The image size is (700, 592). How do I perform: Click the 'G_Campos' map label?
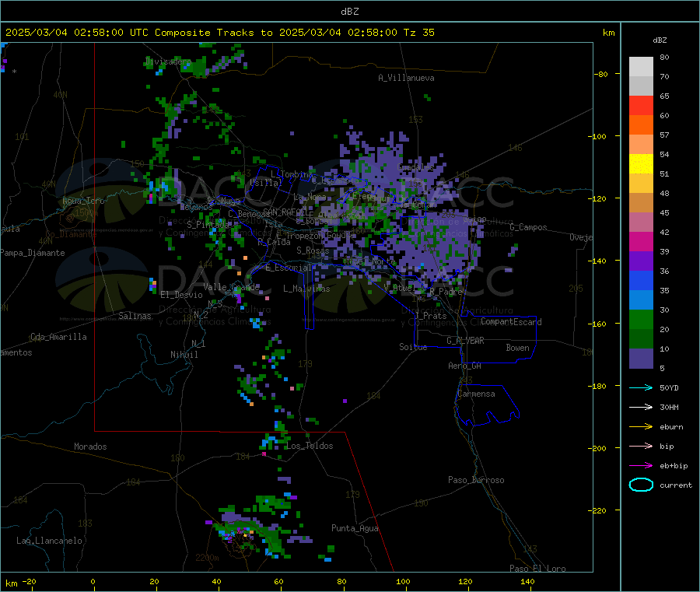click(x=528, y=227)
